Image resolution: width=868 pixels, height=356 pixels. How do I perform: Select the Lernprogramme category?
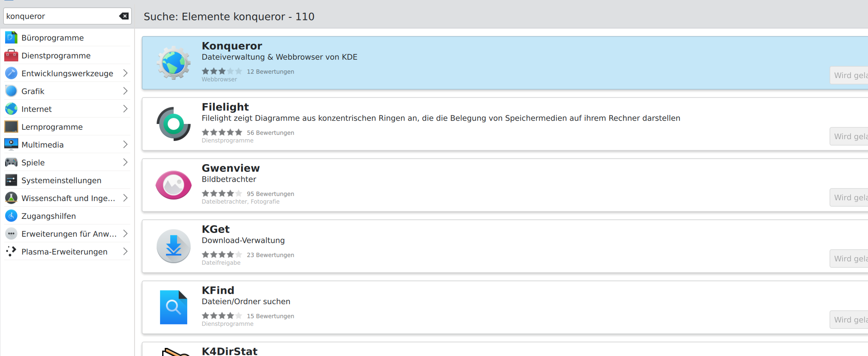pyautogui.click(x=67, y=127)
